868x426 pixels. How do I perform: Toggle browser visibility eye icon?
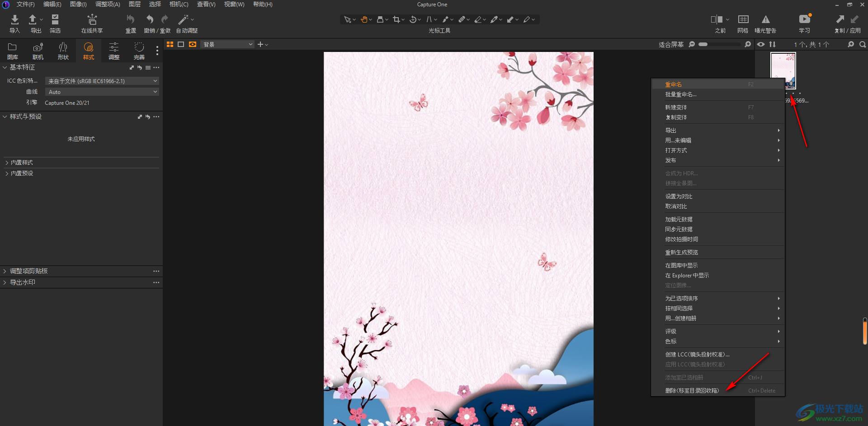coord(761,44)
